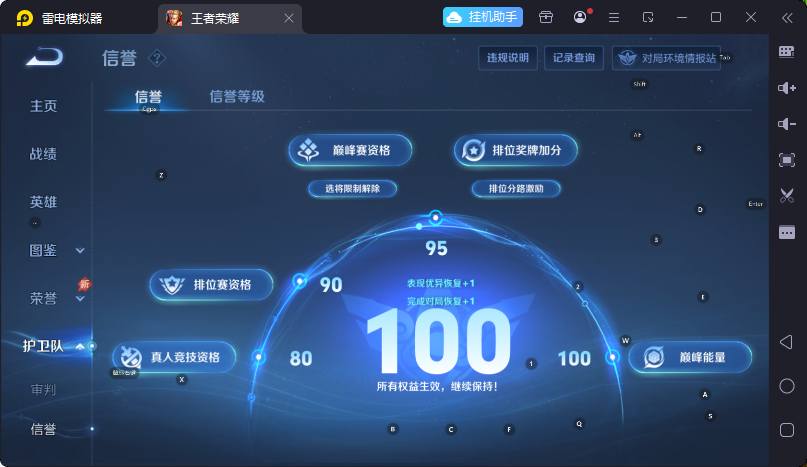Go to 主页 in sidebar
807x467 pixels.
tap(43, 106)
